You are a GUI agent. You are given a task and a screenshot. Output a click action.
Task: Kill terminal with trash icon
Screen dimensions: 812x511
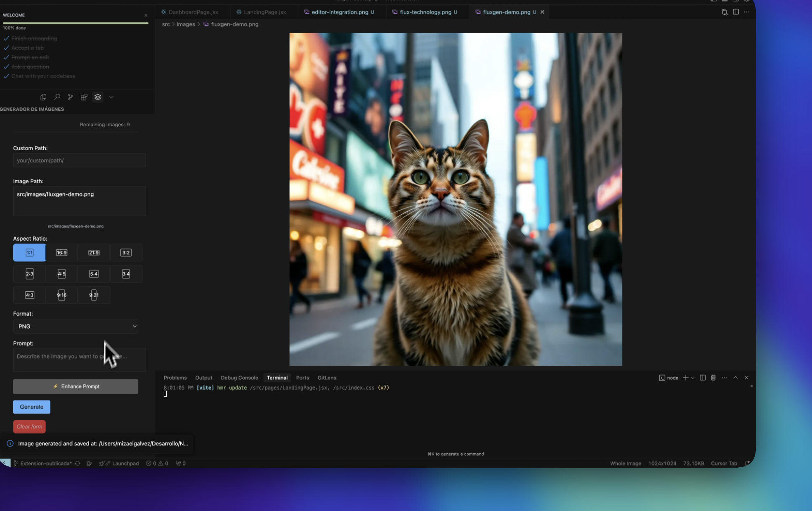click(x=713, y=378)
